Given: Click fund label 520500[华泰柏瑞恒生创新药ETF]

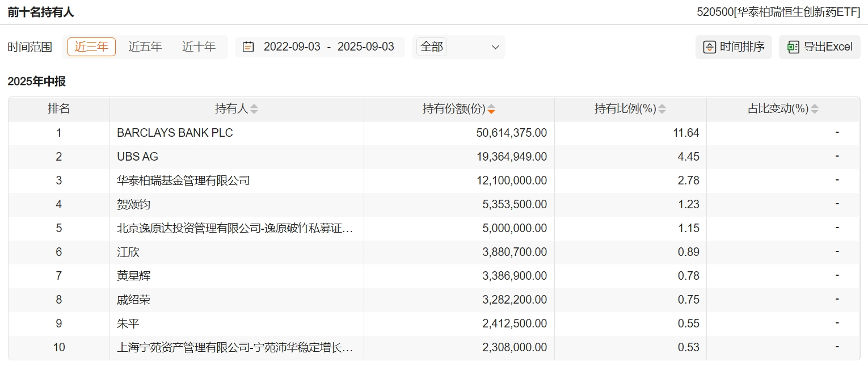Looking at the screenshot, I should coord(778,12).
